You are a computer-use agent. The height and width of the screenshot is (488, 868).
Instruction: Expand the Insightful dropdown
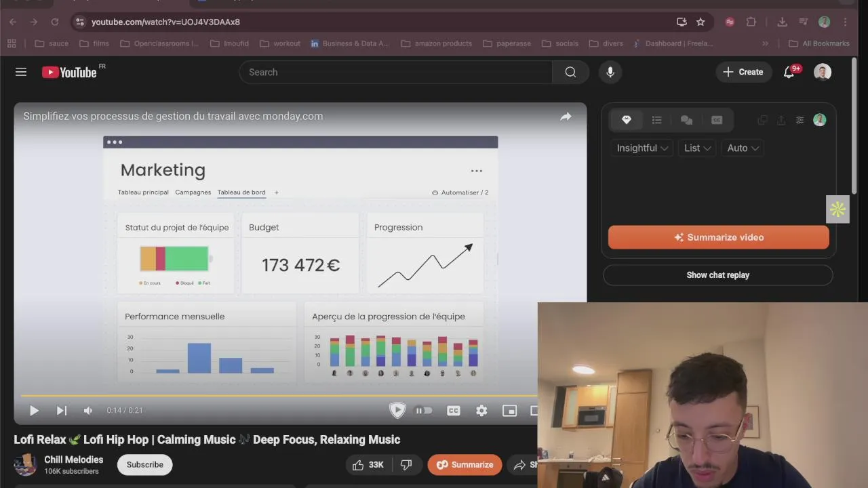642,148
